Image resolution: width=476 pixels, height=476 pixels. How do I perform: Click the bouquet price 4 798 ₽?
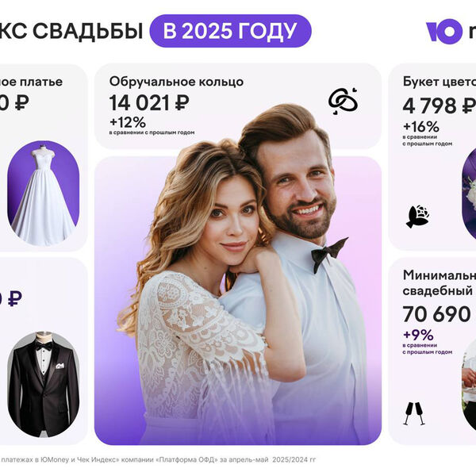[440, 106]
